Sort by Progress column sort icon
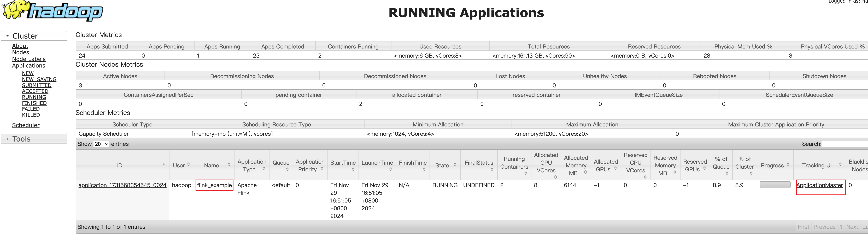 click(x=788, y=165)
